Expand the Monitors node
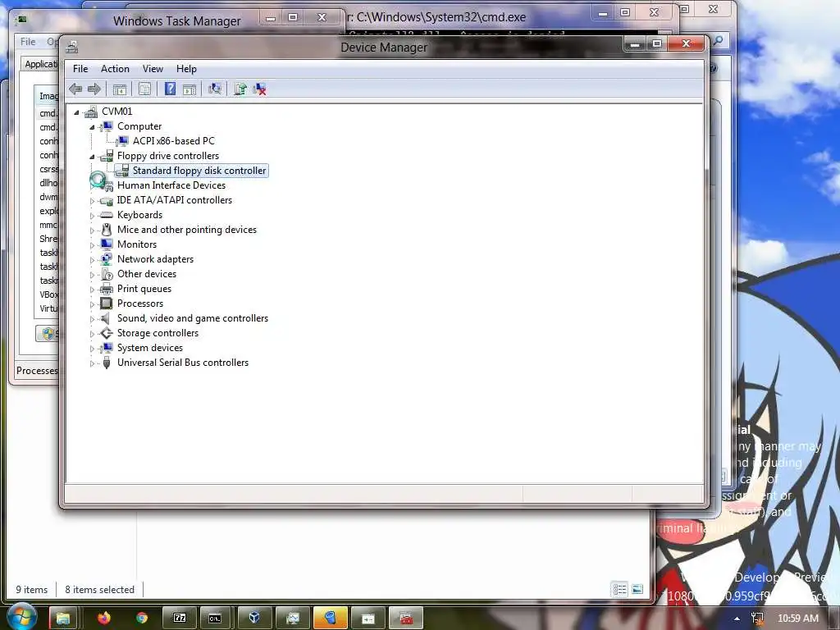The height and width of the screenshot is (630, 840). tap(92, 244)
